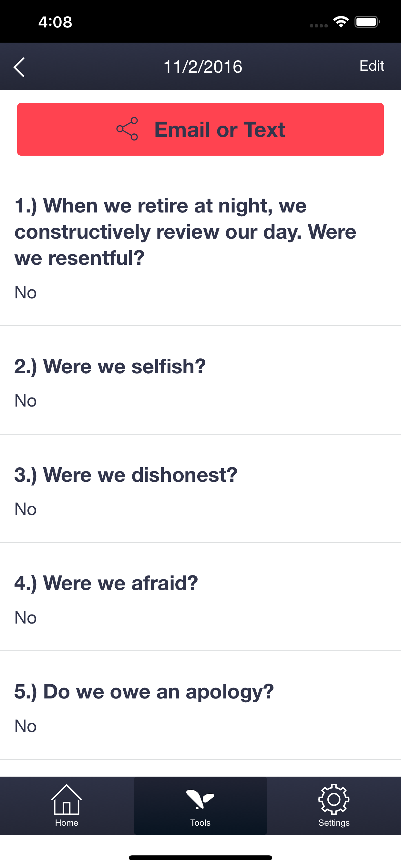Tap the "Were we selfish?" question
This screenshot has height=868, width=401.
pyautogui.click(x=110, y=366)
